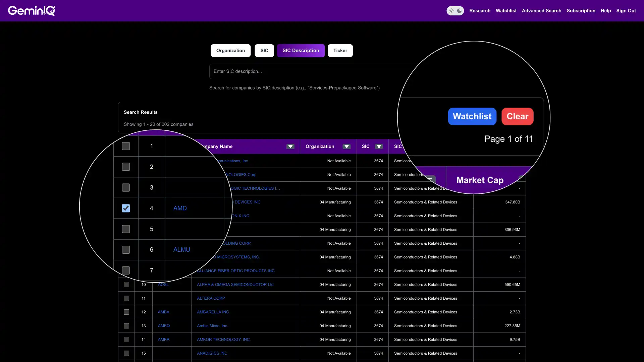The width and height of the screenshot is (644, 362).
Task: Open Advanced Search from the navigation bar
Action: pos(541,10)
